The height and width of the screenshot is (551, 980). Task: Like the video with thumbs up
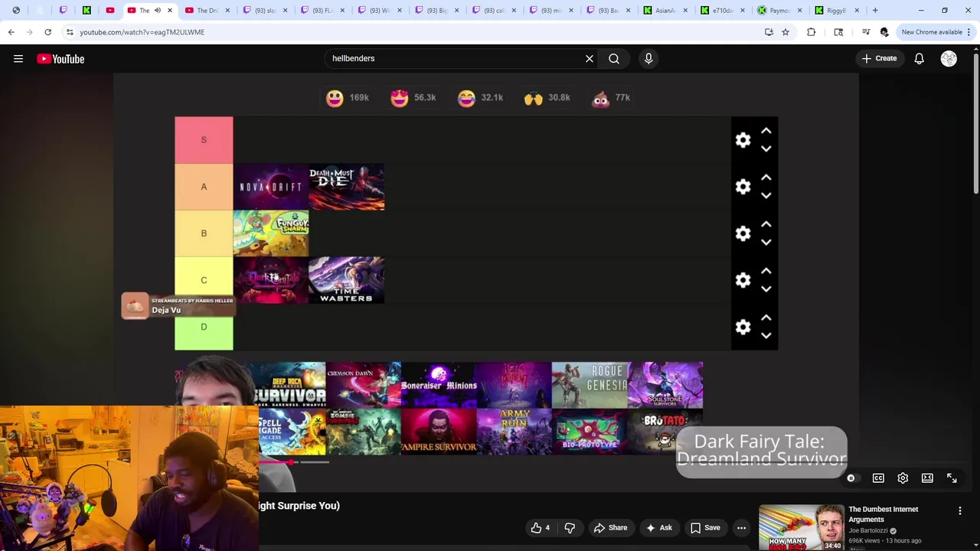pos(540,527)
